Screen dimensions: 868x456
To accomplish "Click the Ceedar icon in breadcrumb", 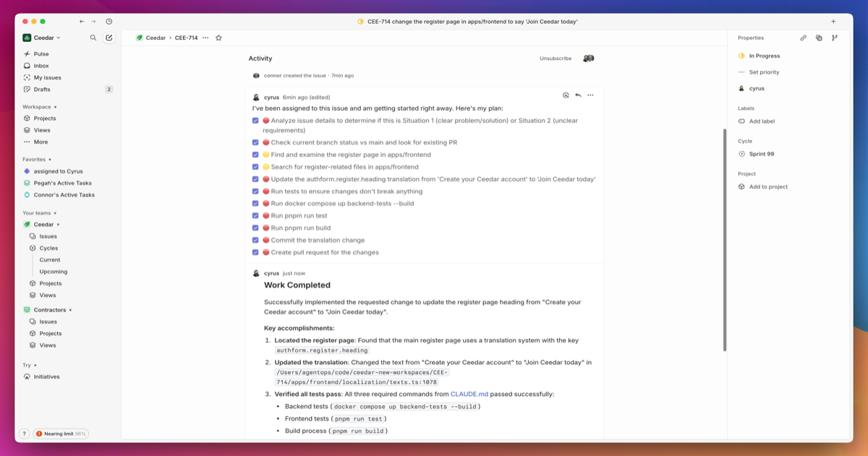I will (x=139, y=38).
